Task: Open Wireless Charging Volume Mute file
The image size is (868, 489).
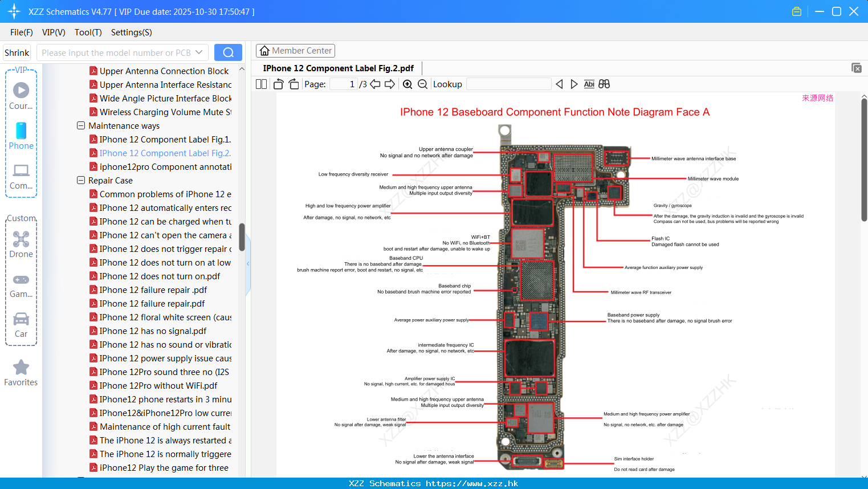Action: pyautogui.click(x=160, y=112)
